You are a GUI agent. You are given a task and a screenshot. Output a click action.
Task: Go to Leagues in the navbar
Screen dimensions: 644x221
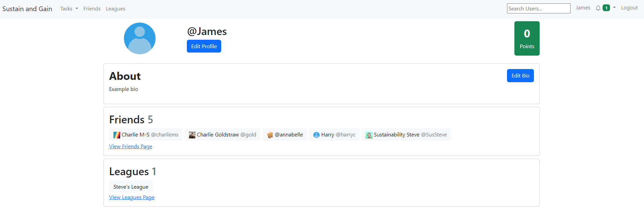[115, 9]
